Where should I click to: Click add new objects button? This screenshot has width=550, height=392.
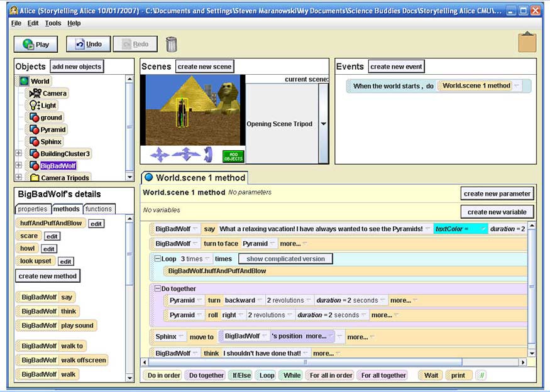(77, 67)
